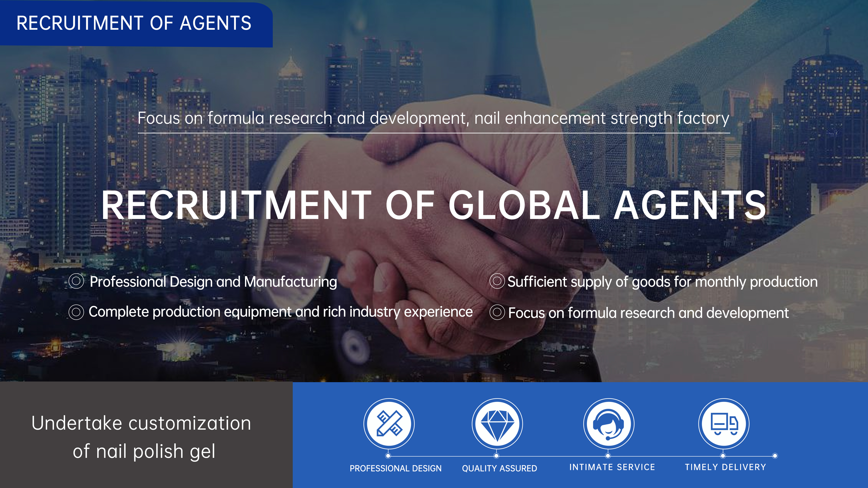Click the PROFESSIONAL DESIGN label
868x488 pixels.
click(x=395, y=468)
